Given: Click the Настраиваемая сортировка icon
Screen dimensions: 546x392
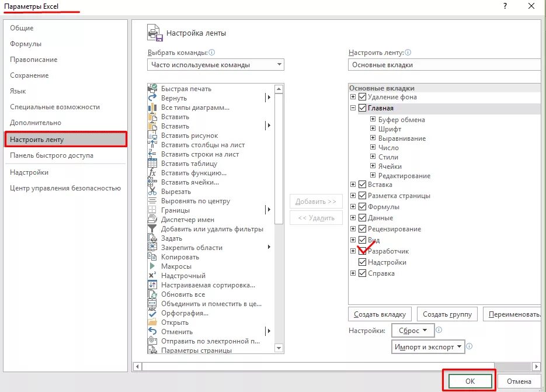Looking at the screenshot, I should pyautogui.click(x=152, y=285).
